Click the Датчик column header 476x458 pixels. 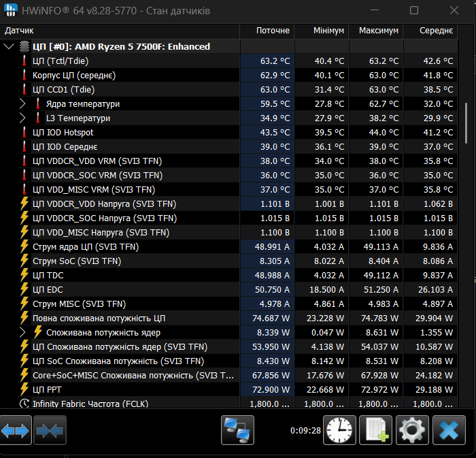point(19,31)
